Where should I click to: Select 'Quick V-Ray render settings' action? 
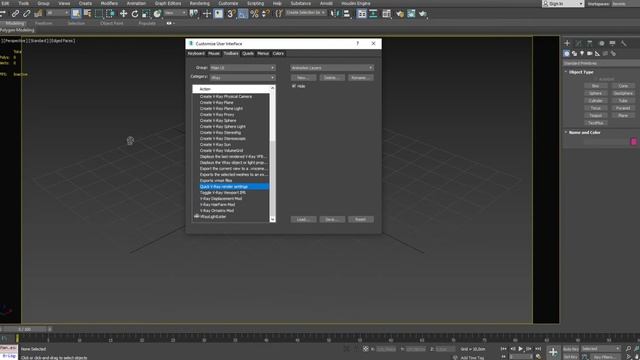[233, 187]
